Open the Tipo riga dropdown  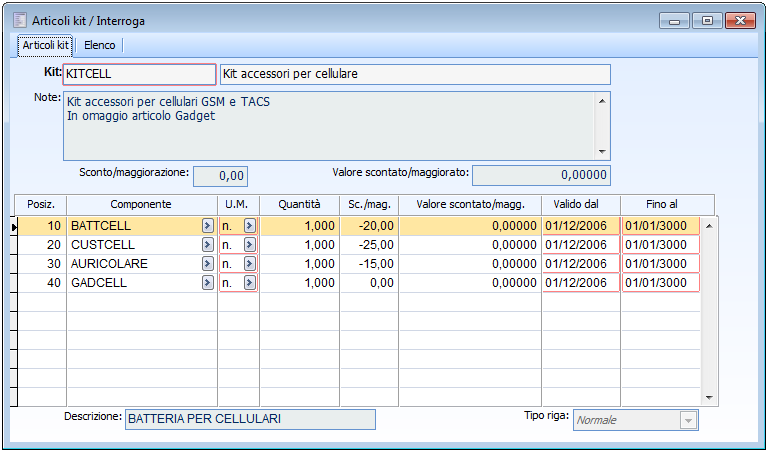[x=688, y=421]
